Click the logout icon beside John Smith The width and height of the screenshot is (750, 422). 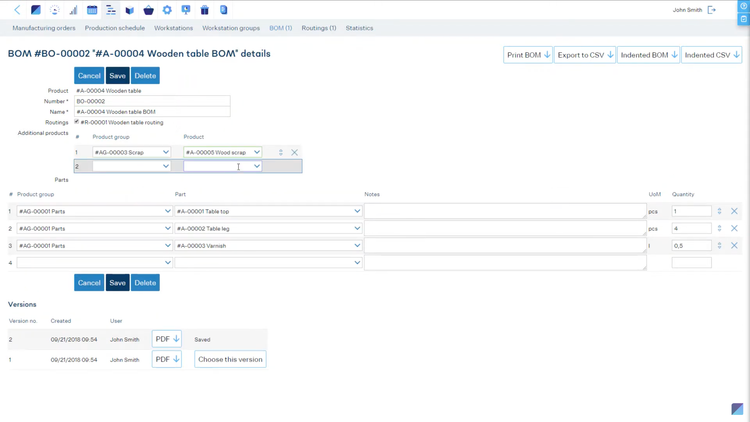pyautogui.click(x=712, y=10)
